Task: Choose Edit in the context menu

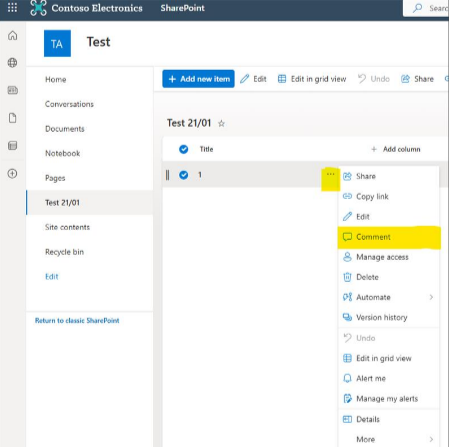Action: click(389, 217)
